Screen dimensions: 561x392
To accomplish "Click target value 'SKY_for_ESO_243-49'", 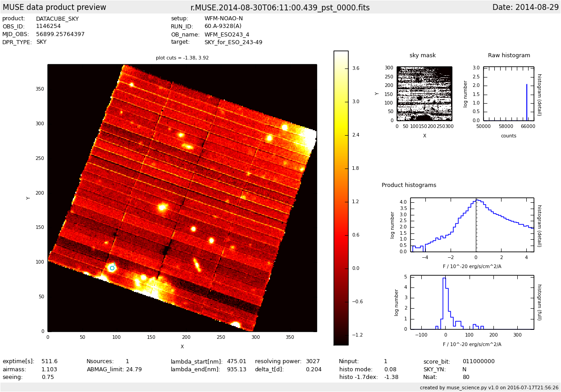I will [233, 42].
